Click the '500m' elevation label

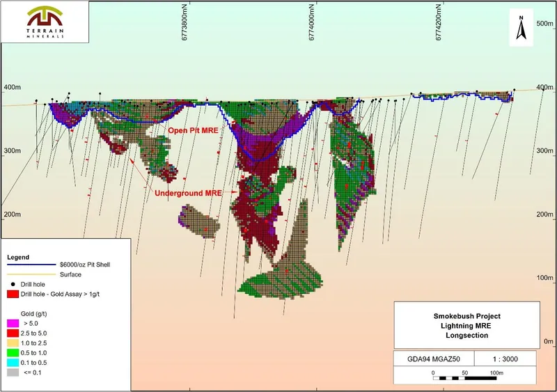544,24
